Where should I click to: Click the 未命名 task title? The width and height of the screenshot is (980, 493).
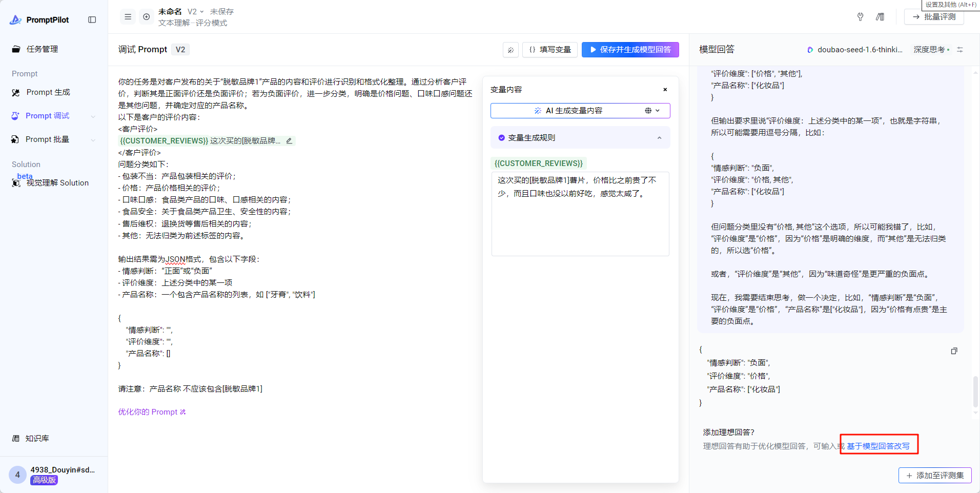pyautogui.click(x=170, y=11)
